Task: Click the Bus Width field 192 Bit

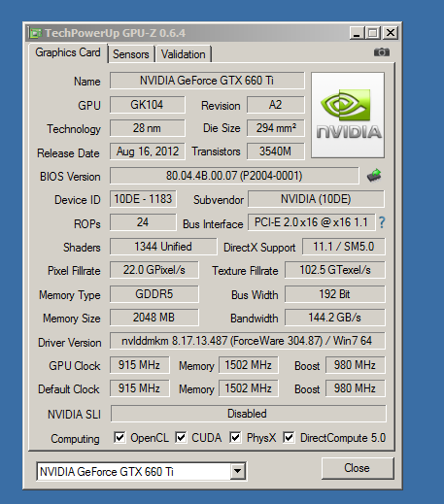Action: point(335,294)
